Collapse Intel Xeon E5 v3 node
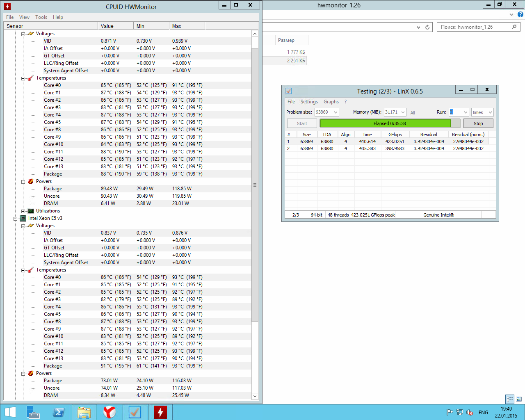This screenshot has width=525, height=420. (x=16, y=219)
